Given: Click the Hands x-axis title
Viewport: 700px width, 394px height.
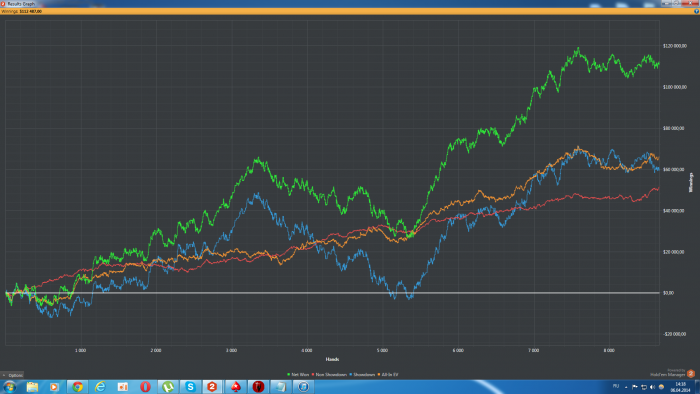Looking at the screenshot, I should click(x=332, y=359).
